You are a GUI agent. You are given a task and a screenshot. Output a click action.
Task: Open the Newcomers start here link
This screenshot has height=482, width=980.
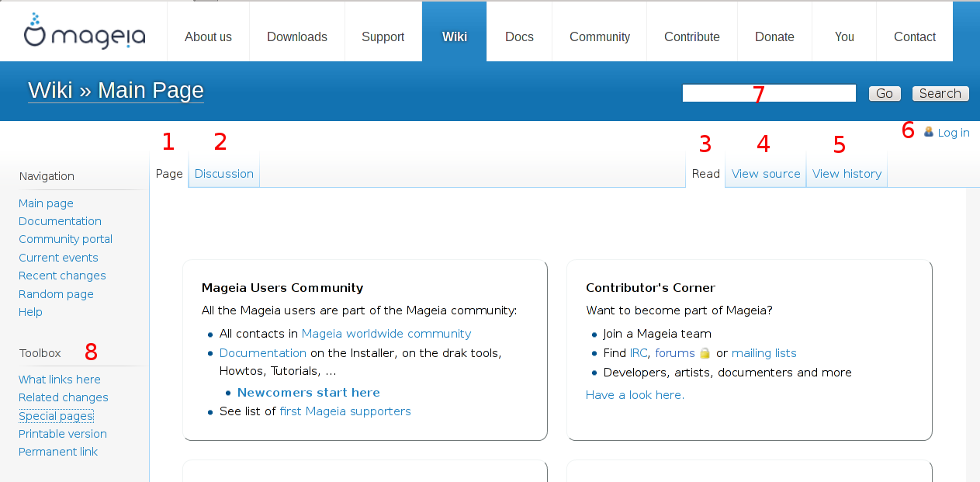click(x=309, y=392)
